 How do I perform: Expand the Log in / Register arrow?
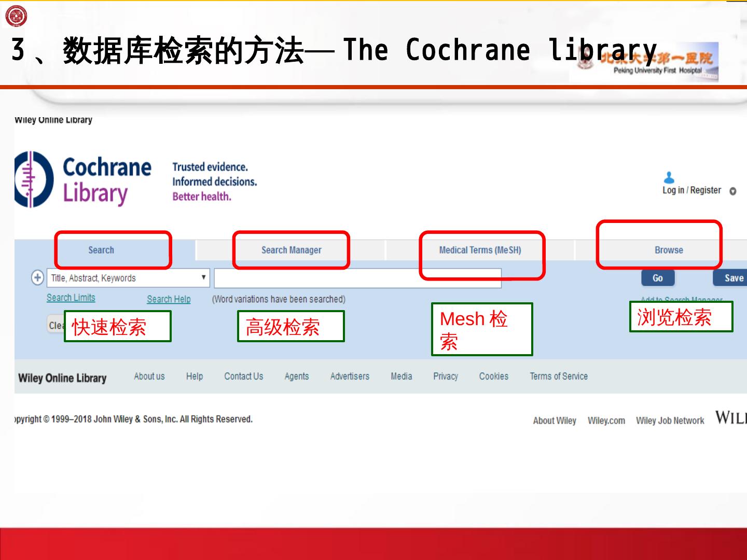(x=732, y=191)
